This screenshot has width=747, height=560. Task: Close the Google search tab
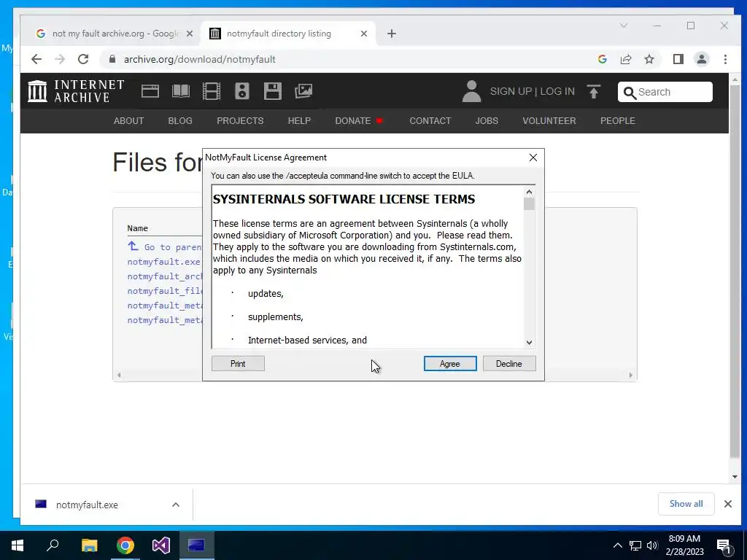(189, 34)
